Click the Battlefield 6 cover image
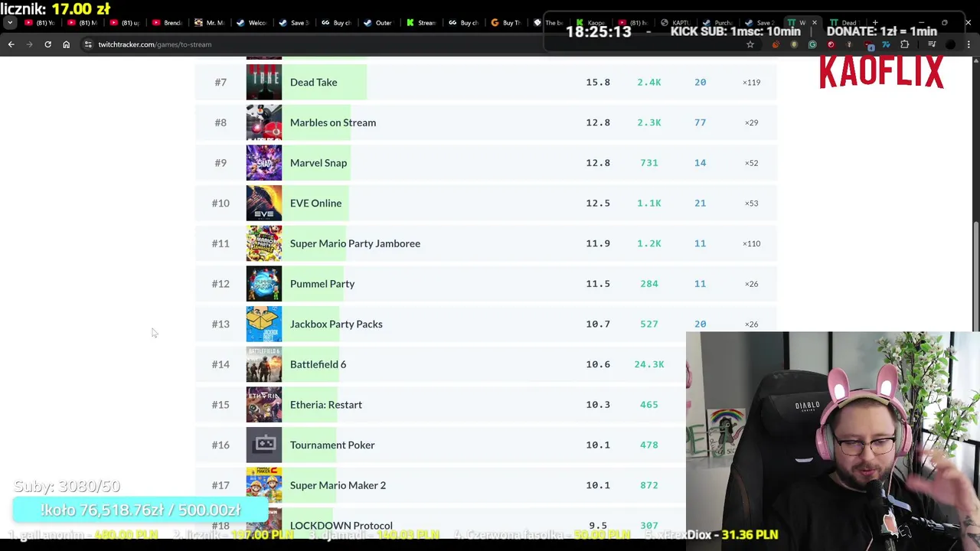This screenshot has height=551, width=980. (264, 364)
